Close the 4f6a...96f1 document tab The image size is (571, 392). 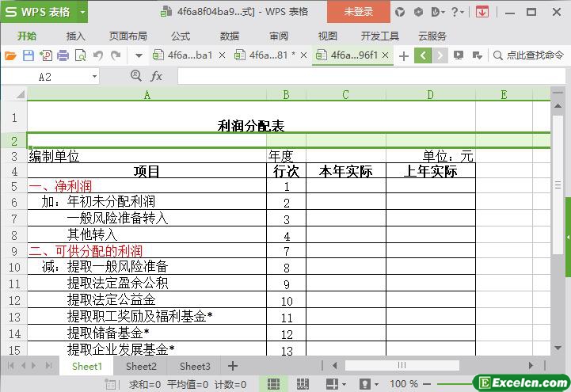pos(386,55)
